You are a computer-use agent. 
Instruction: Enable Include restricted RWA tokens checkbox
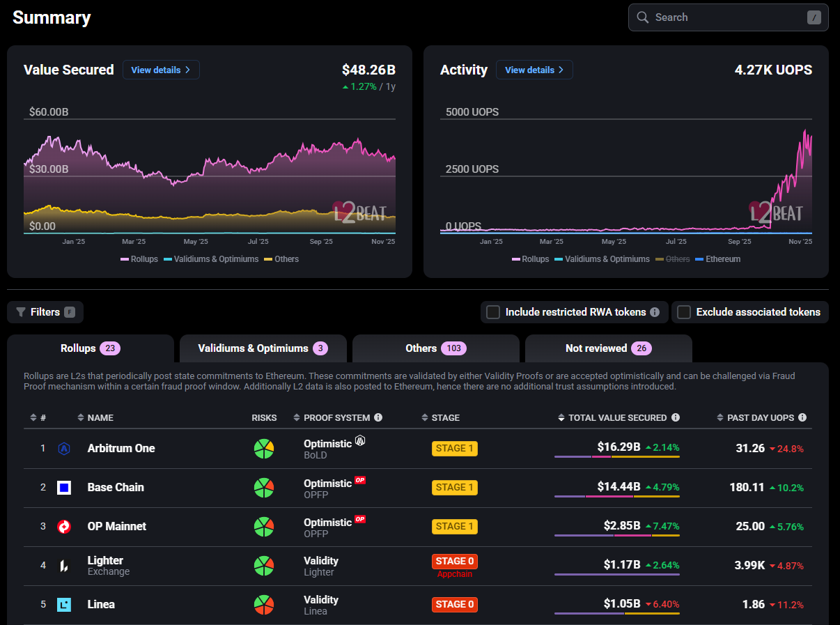coord(493,312)
